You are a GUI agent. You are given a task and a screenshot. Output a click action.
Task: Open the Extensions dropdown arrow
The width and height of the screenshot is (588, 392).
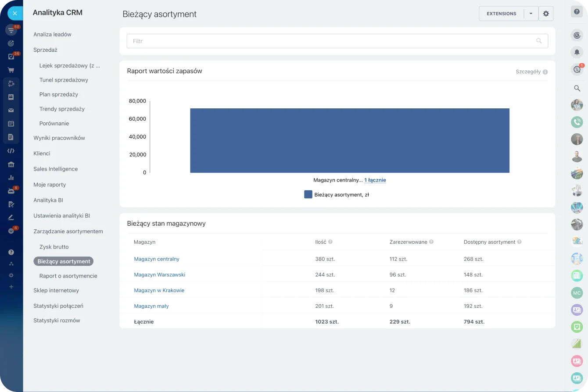coord(531,14)
